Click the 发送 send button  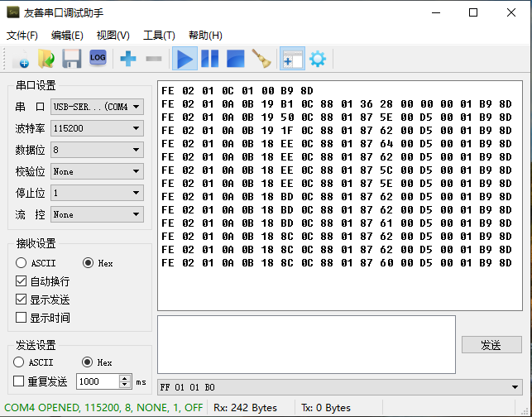point(491,345)
